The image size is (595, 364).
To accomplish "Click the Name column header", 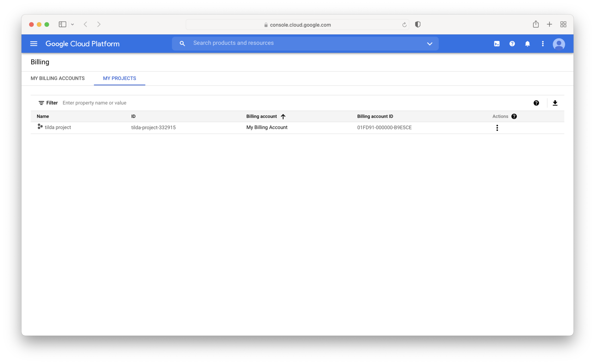I will 43,116.
